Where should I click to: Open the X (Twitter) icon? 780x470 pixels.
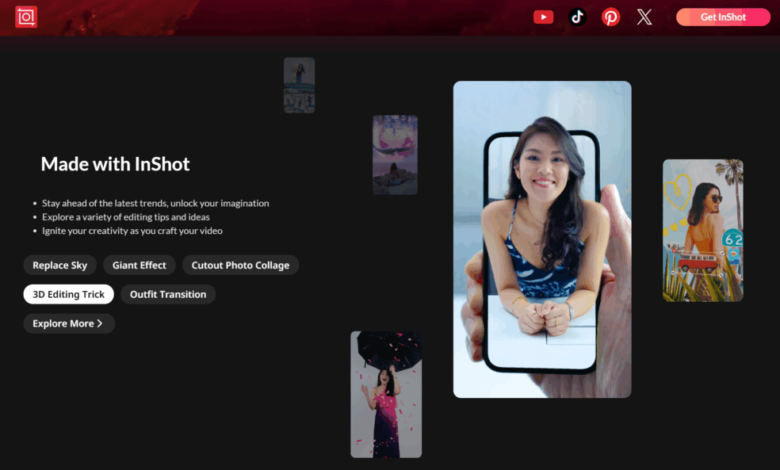644,17
